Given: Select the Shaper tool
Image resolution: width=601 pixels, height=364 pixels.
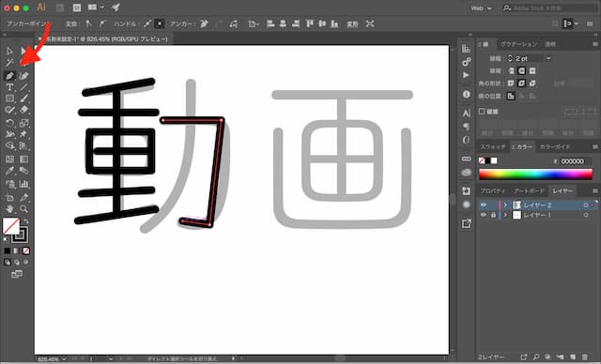Looking at the screenshot, I should coord(9,111).
